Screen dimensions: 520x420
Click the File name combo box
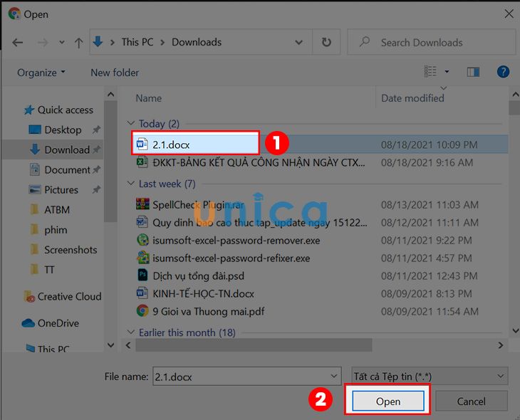(246, 377)
